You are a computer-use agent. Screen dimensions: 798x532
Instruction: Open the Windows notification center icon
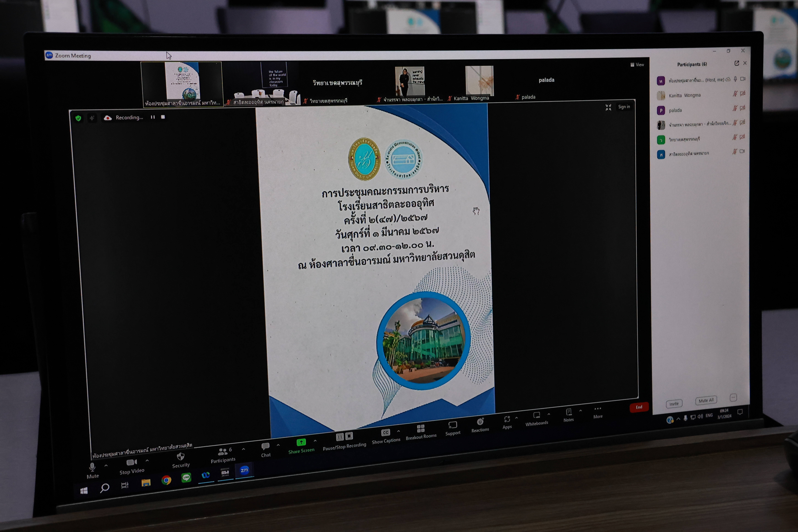point(740,412)
